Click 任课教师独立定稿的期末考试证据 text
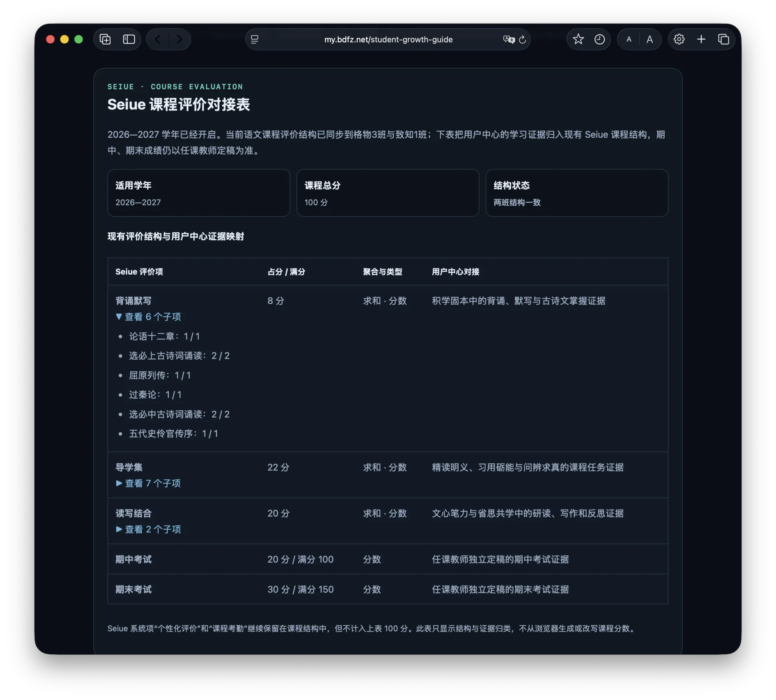 click(x=500, y=589)
